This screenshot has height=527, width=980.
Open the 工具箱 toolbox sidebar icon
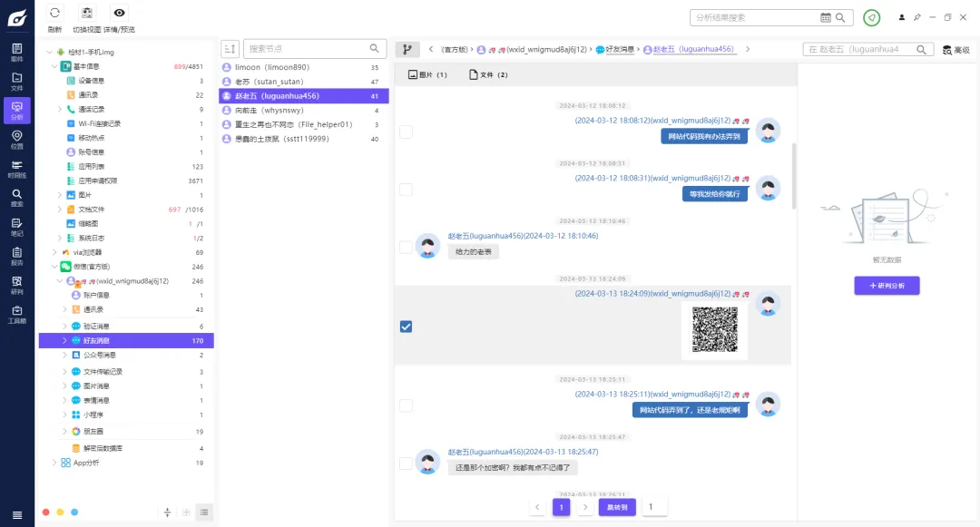point(16,313)
